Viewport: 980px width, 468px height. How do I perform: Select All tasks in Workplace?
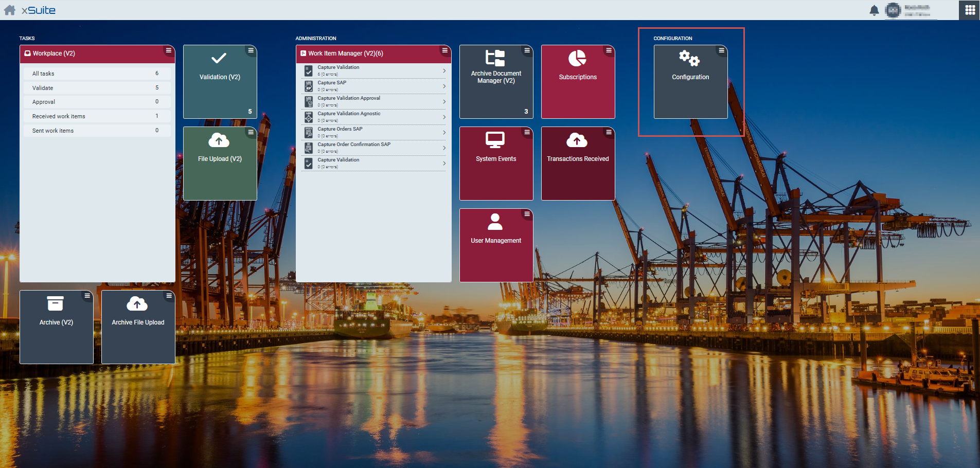point(95,74)
